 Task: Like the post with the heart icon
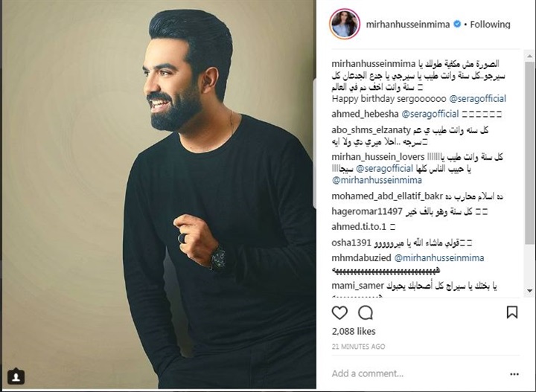tap(339, 312)
